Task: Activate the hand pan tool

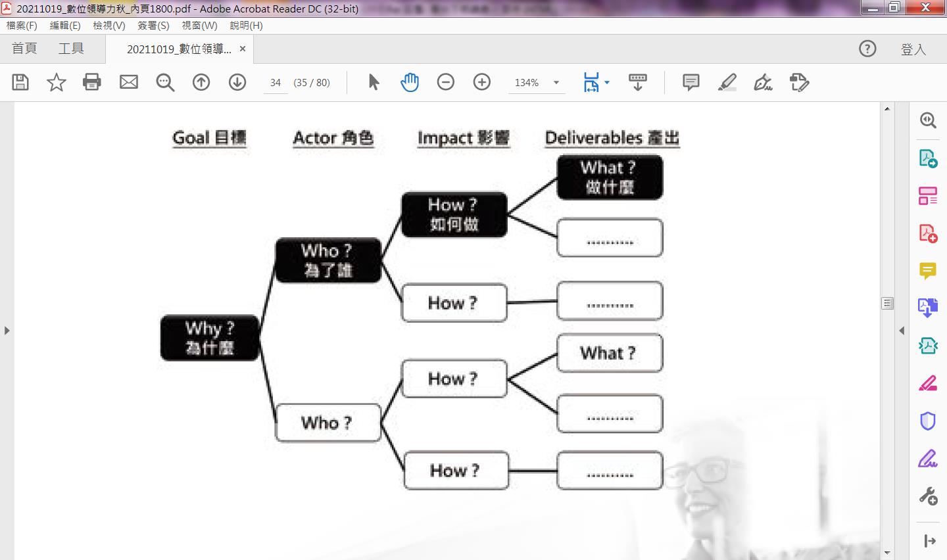Action: (x=410, y=82)
